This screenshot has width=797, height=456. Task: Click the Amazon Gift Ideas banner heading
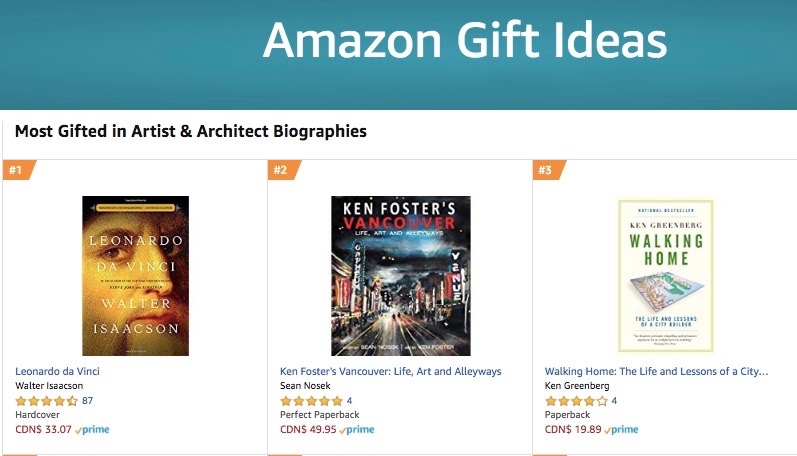465,40
